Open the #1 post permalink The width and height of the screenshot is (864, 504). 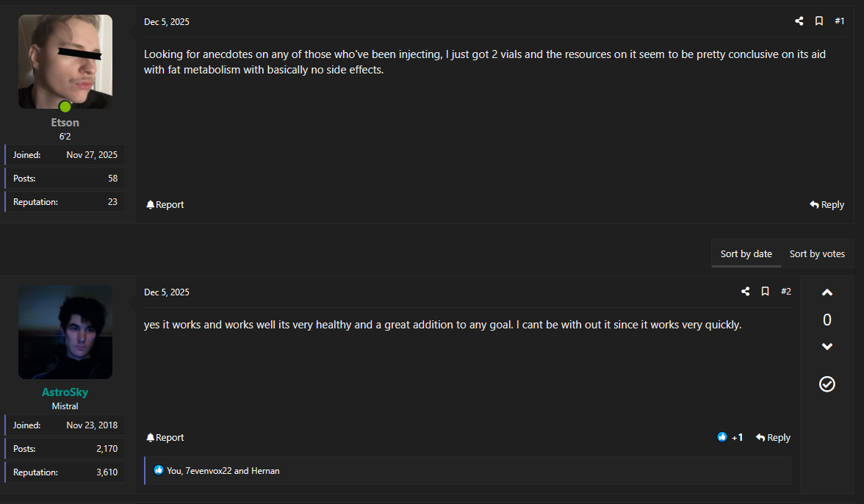pos(840,21)
